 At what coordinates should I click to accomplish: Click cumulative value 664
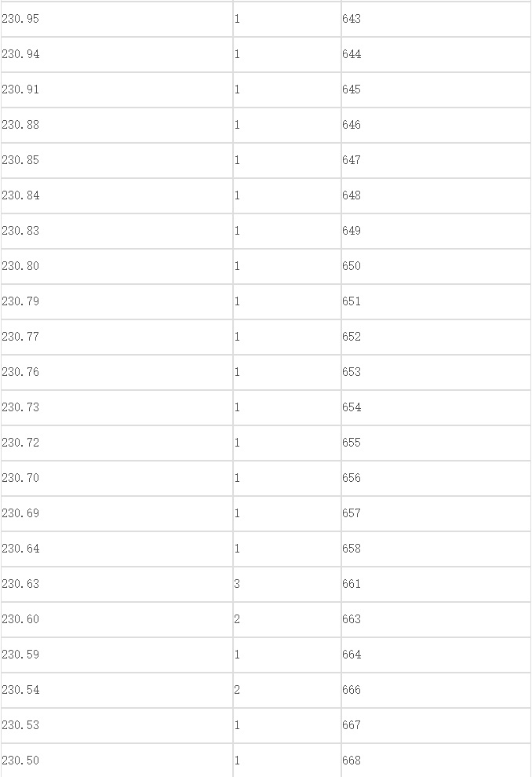tap(436, 655)
